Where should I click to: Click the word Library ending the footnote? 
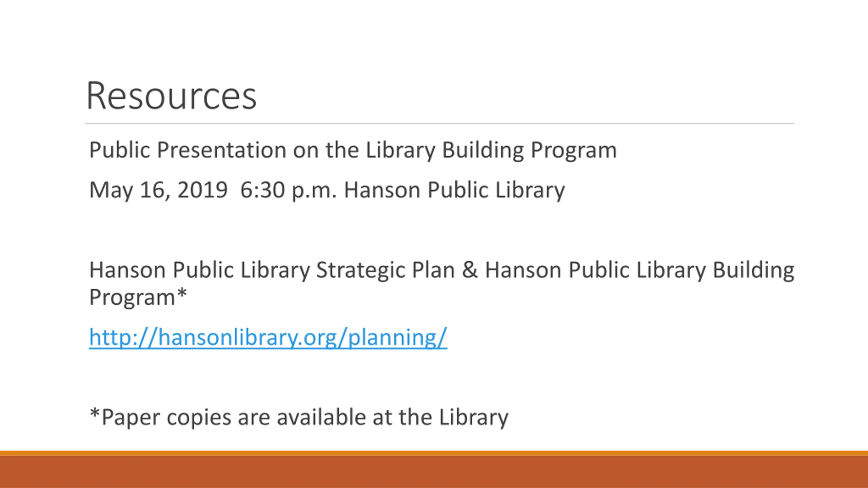click(474, 417)
